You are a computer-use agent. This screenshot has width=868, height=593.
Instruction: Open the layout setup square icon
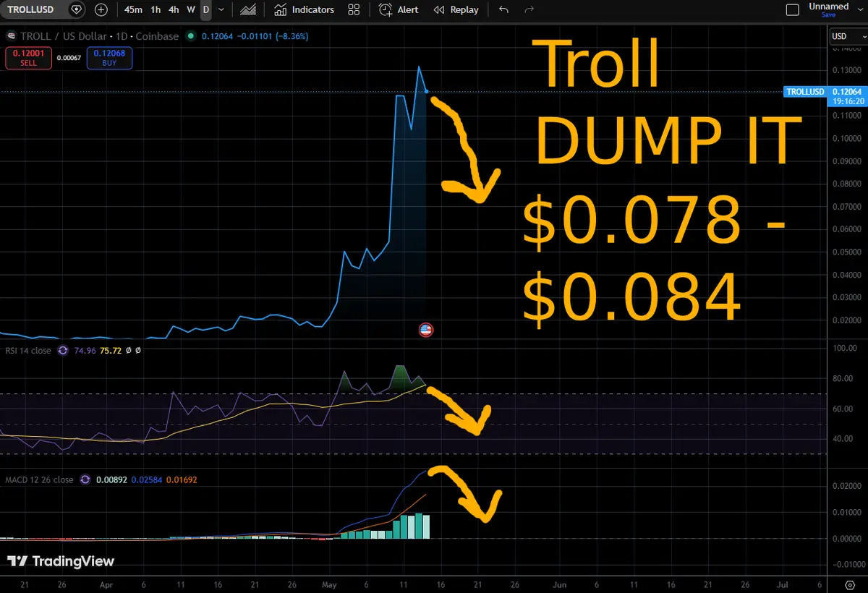pyautogui.click(x=793, y=10)
